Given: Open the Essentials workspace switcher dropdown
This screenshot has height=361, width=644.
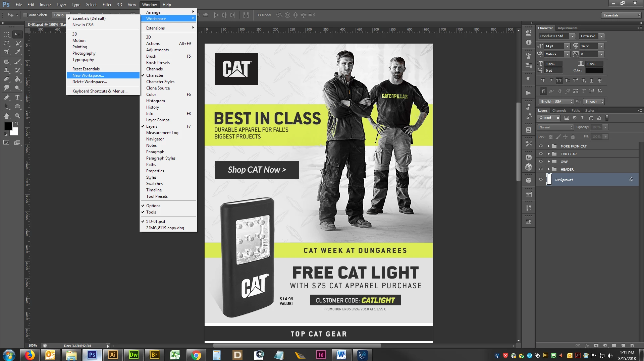Looking at the screenshot, I should [x=621, y=15].
